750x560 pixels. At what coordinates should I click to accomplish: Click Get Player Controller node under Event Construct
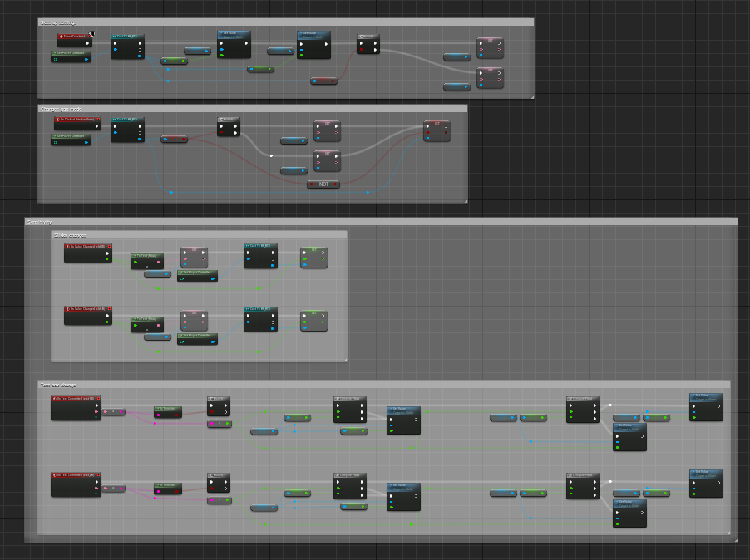[x=71, y=52]
